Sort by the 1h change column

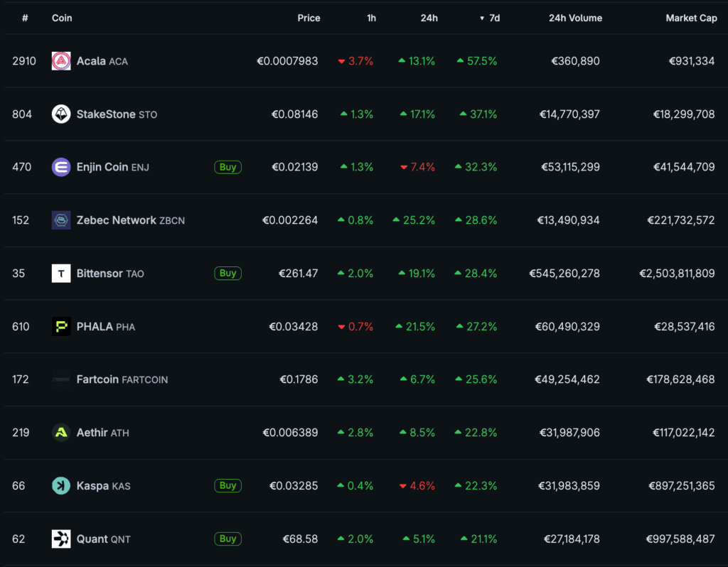click(371, 18)
